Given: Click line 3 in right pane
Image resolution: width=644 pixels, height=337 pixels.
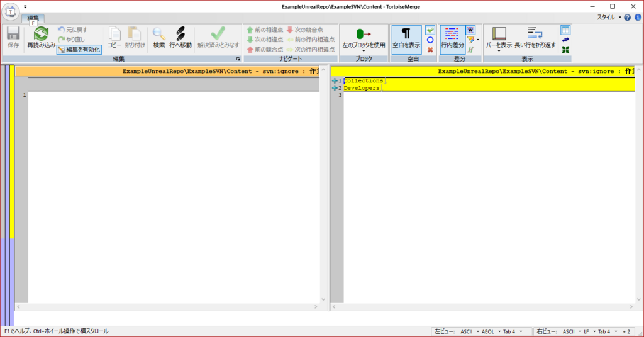Looking at the screenshot, I should [489, 95].
